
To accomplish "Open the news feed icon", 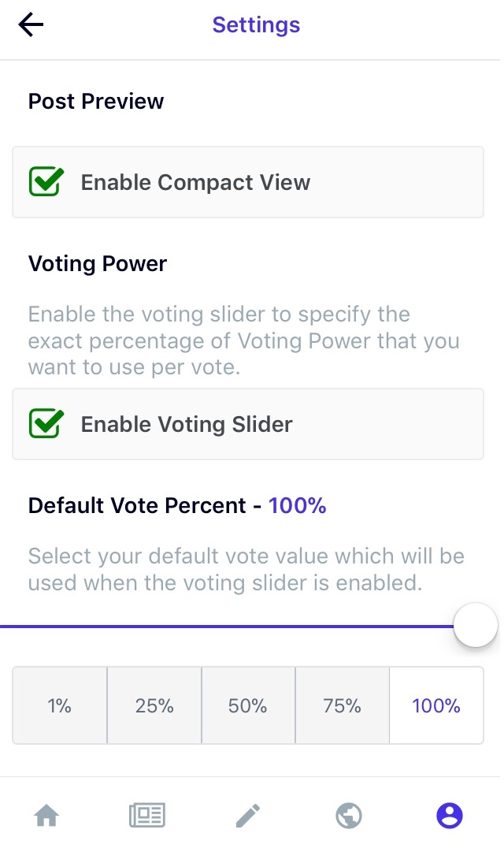I will point(147,815).
